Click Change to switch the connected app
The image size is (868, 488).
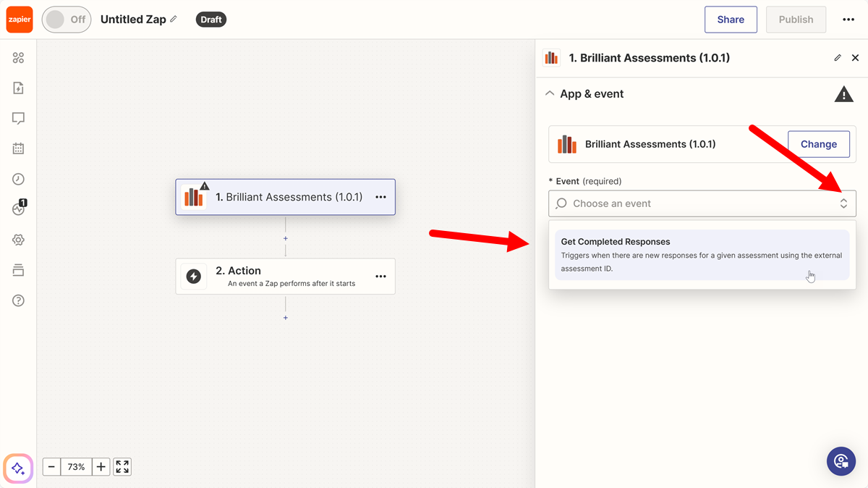point(819,144)
